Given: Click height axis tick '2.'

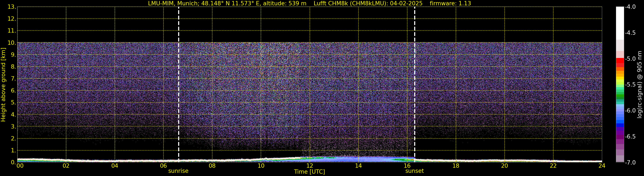Looking at the screenshot, I should (13, 139).
